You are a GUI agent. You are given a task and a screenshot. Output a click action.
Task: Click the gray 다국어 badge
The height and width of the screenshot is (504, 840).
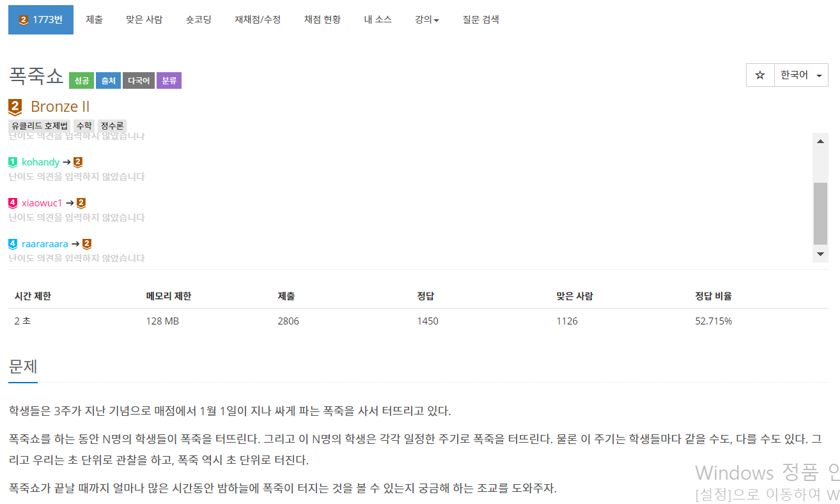139,80
